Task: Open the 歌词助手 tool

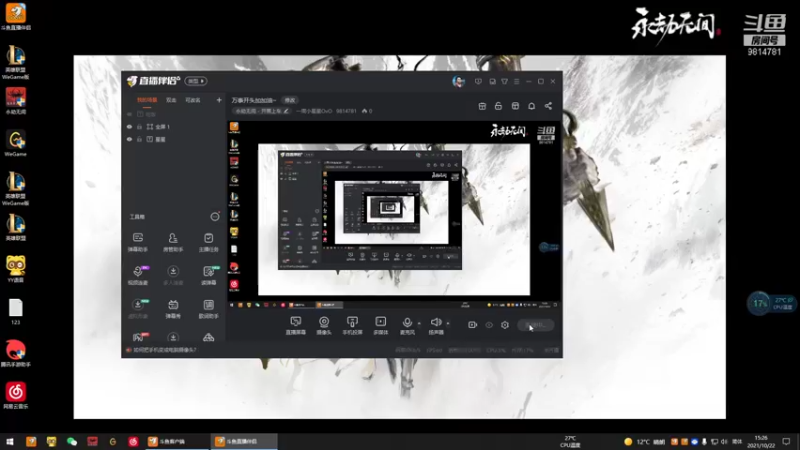Action: pos(208,309)
